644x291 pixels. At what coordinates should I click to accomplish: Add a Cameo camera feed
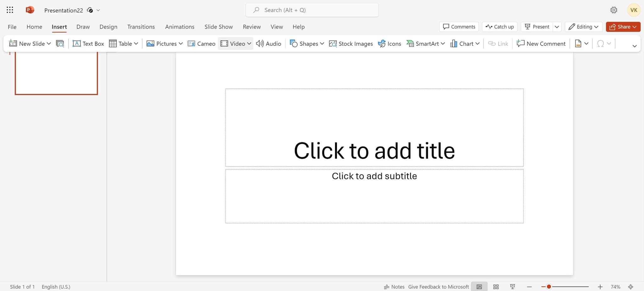pos(201,43)
